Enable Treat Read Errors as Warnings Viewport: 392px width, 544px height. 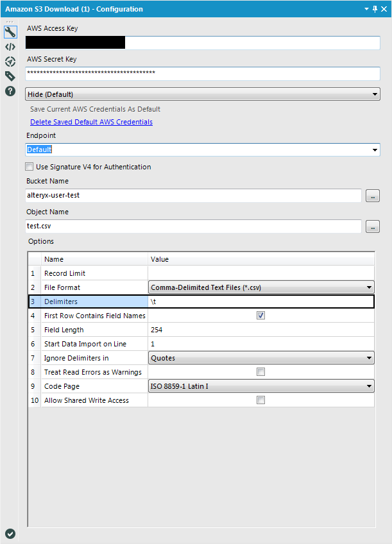[x=261, y=372]
